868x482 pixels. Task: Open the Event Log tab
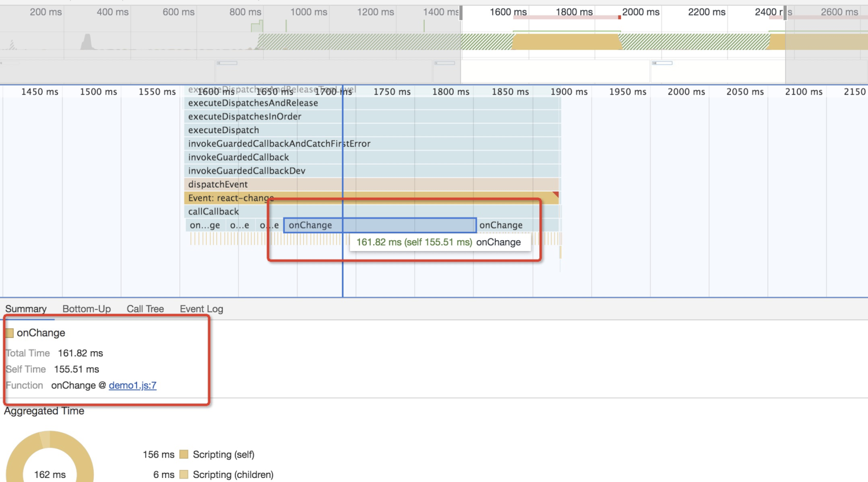point(201,309)
